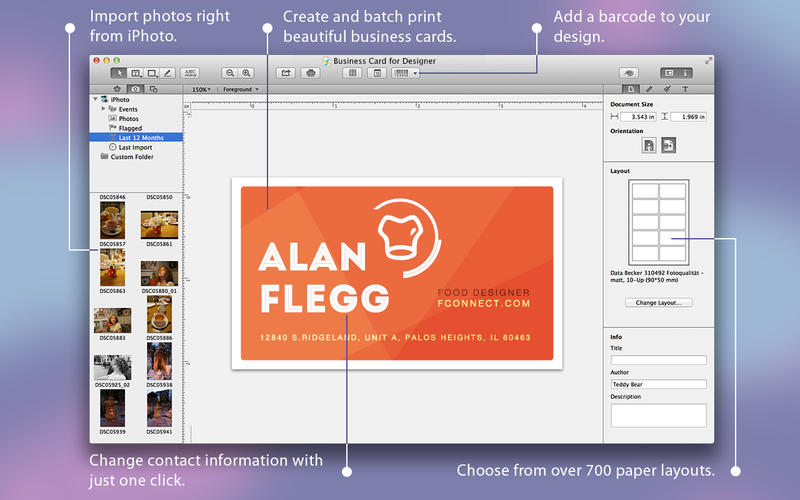Toggle the media browser panel button
Image resolution: width=800 pixels, height=500 pixels.
668,73
